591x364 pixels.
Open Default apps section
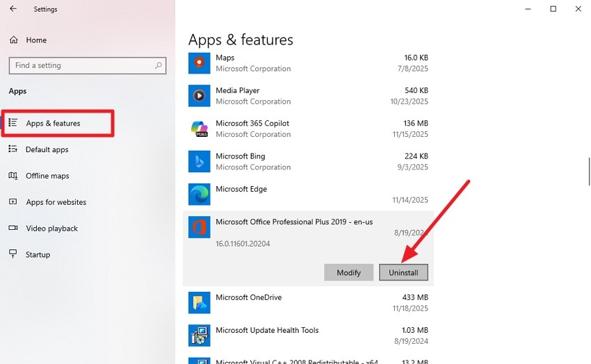coord(47,149)
